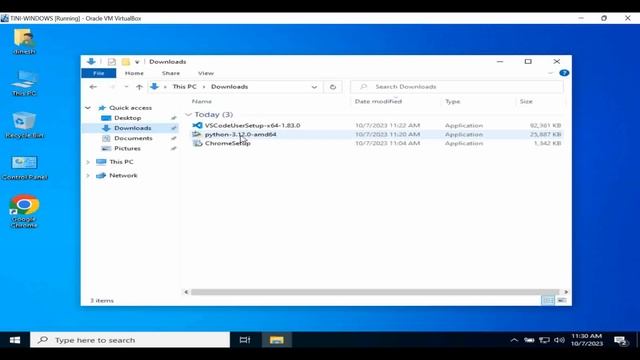Click the Refresh button beside address bar

pyautogui.click(x=333, y=87)
